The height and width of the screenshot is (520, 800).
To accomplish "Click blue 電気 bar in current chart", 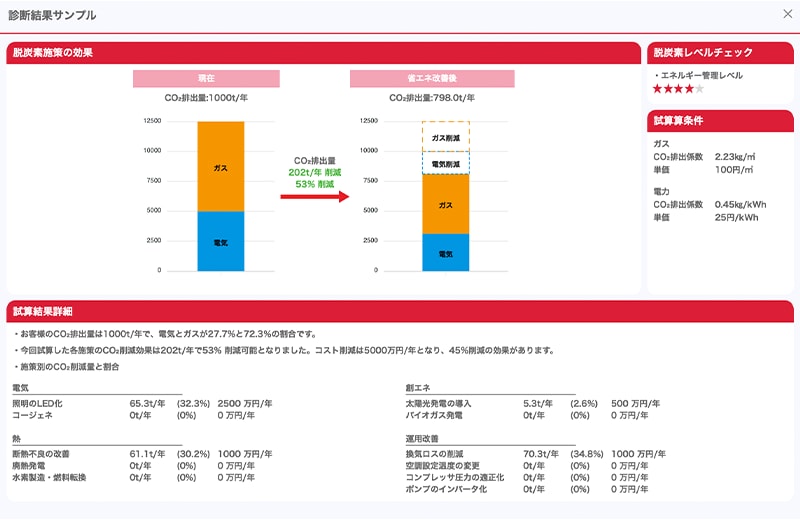I will point(220,241).
